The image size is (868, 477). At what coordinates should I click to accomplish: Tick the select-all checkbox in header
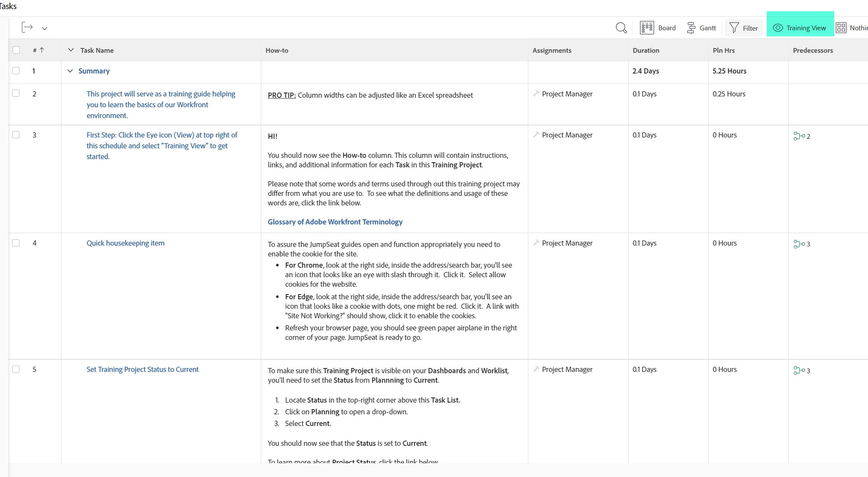click(x=16, y=50)
